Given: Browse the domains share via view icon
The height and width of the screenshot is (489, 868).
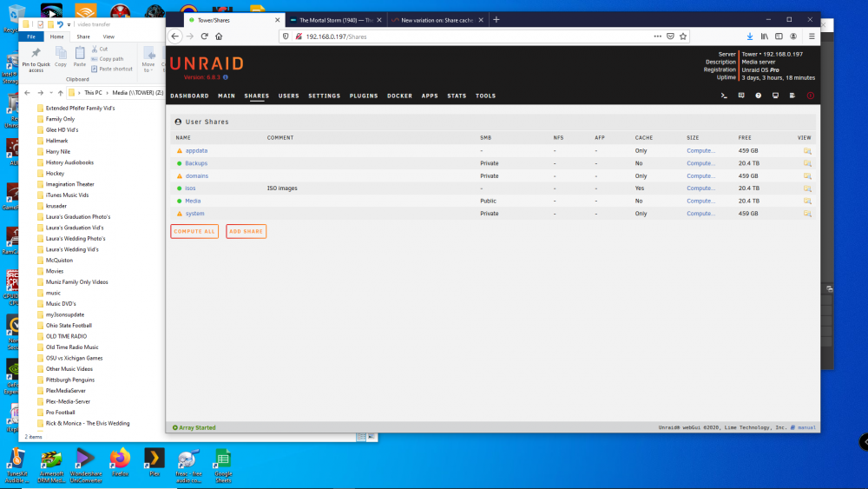Looking at the screenshot, I should [x=807, y=176].
